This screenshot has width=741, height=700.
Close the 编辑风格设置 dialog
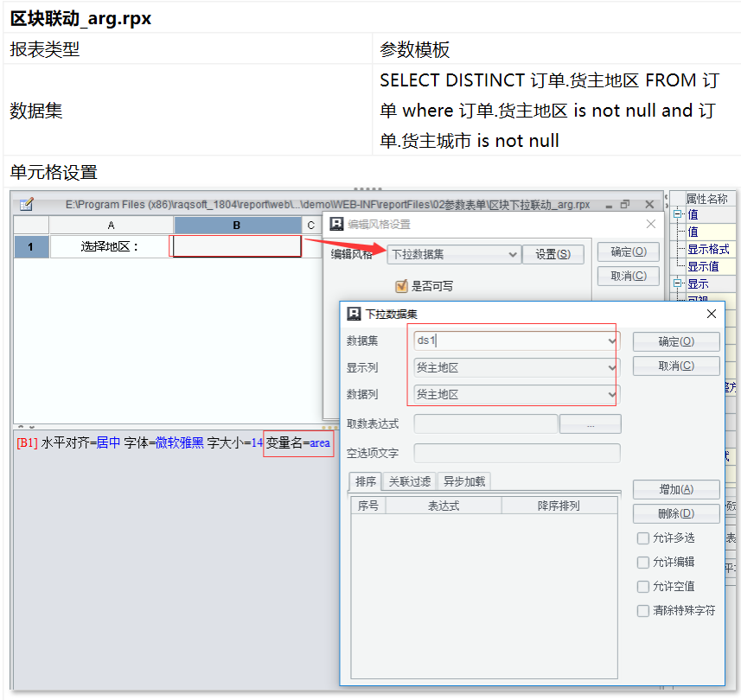pyautogui.click(x=651, y=224)
